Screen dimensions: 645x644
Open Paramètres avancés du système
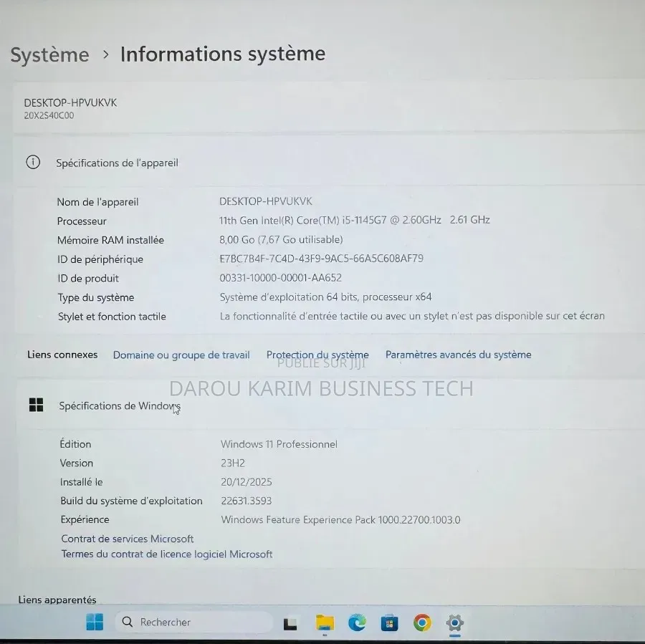pos(458,355)
